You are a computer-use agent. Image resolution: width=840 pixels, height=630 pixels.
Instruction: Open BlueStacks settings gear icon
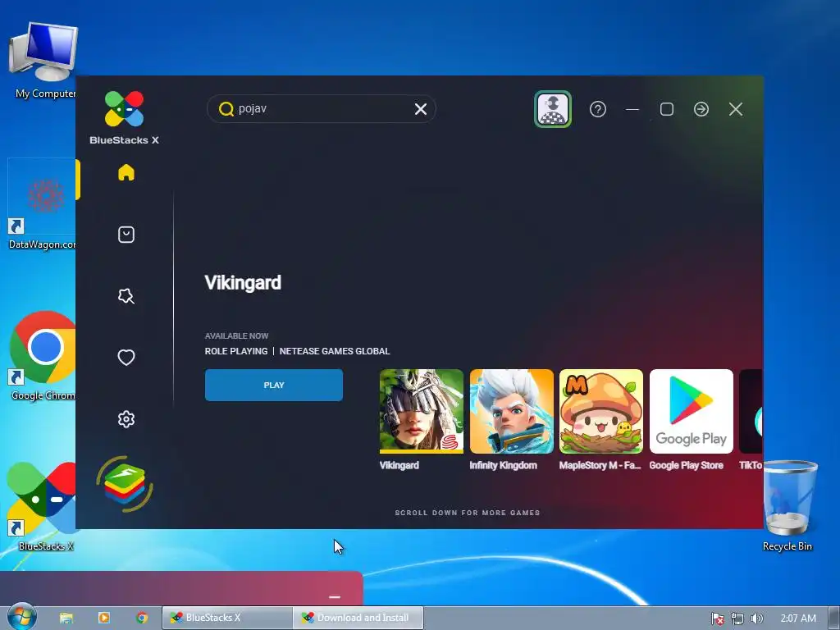126,419
